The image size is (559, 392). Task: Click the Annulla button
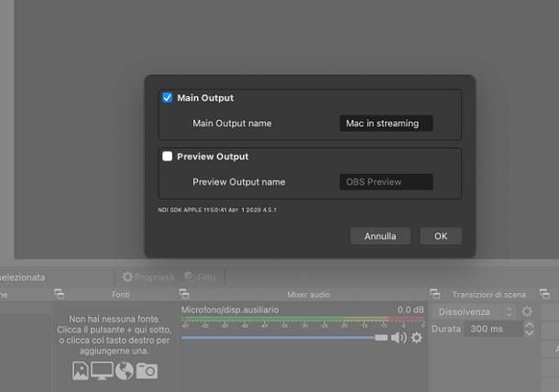[x=380, y=236]
